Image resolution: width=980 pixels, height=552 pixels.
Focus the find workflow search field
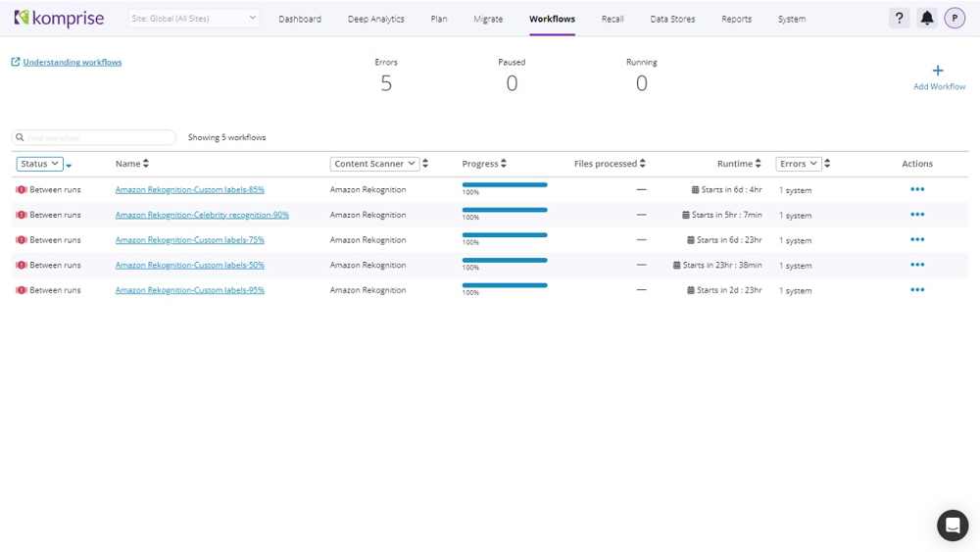(x=94, y=137)
